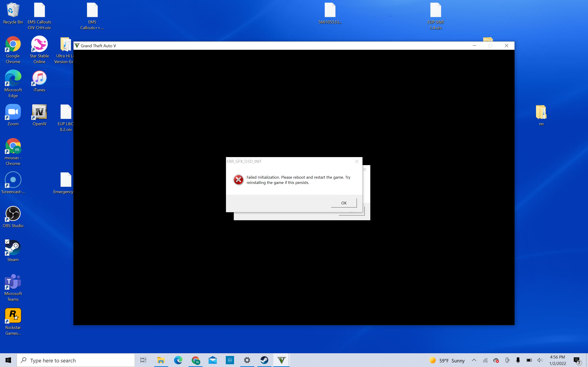
Task: Click the GTA V taskbar icon
Action: click(281, 360)
